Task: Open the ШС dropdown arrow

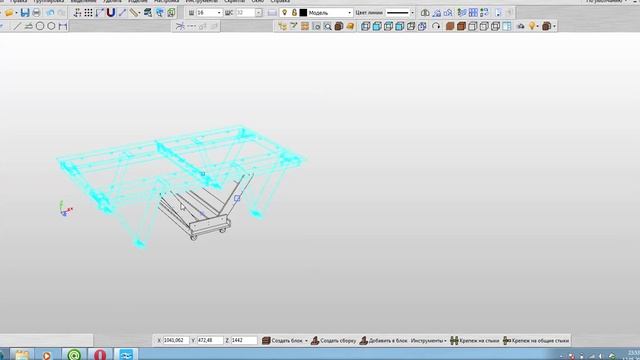Action: point(258,13)
